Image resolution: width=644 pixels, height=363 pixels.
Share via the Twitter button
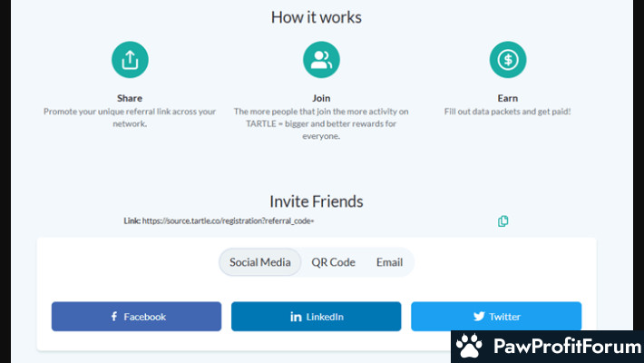pos(496,317)
